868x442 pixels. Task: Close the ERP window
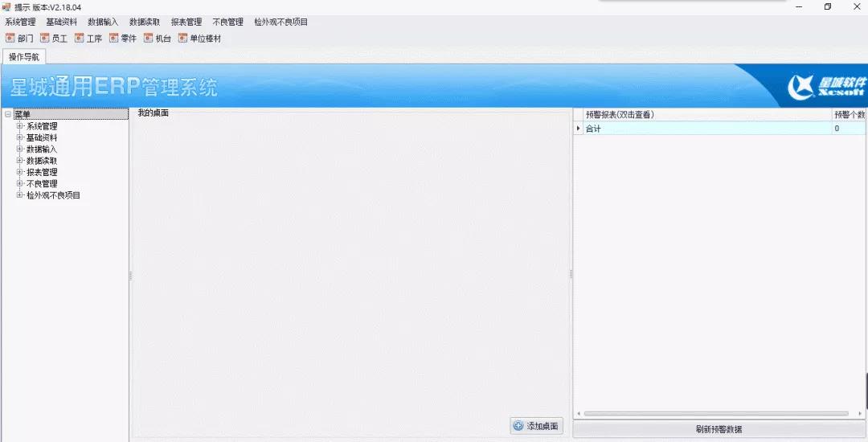point(856,7)
